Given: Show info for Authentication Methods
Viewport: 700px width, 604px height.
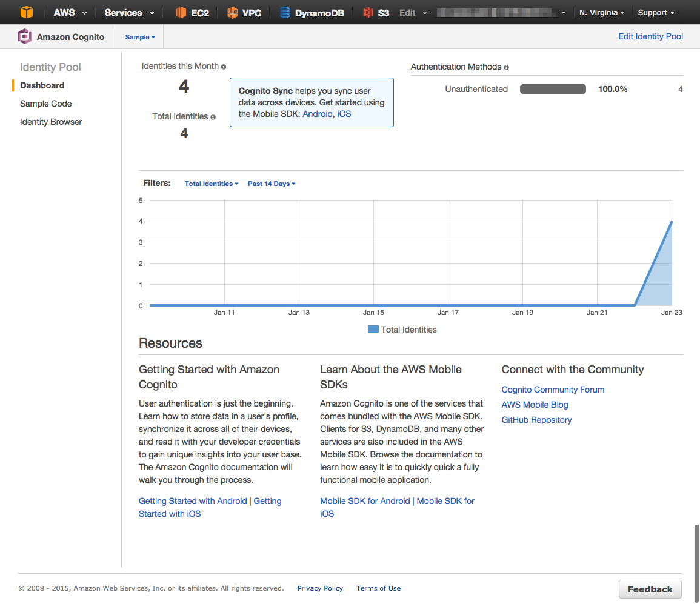Looking at the screenshot, I should coord(506,67).
